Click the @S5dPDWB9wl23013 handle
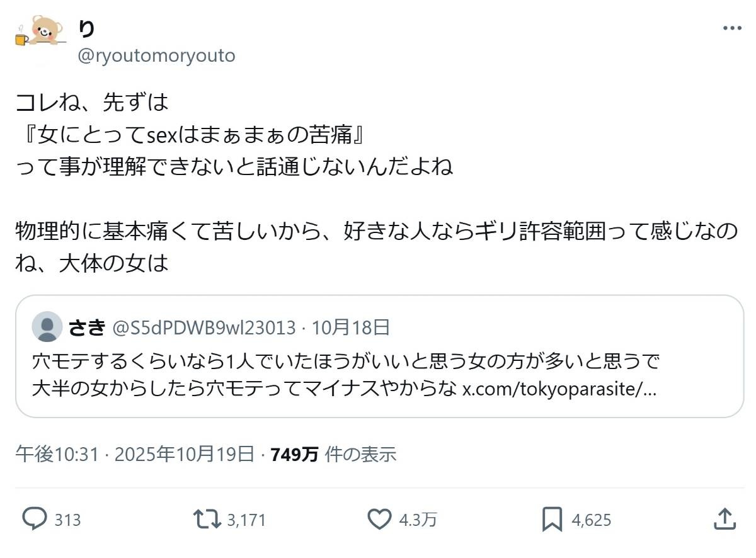The height and width of the screenshot is (558, 756). (203, 327)
